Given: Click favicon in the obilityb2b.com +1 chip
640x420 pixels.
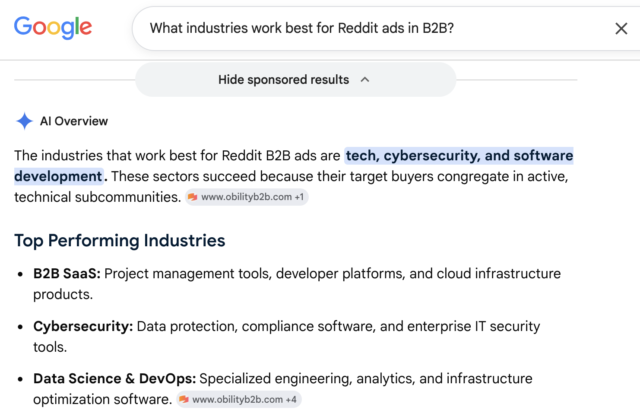Looking at the screenshot, I should (x=193, y=197).
